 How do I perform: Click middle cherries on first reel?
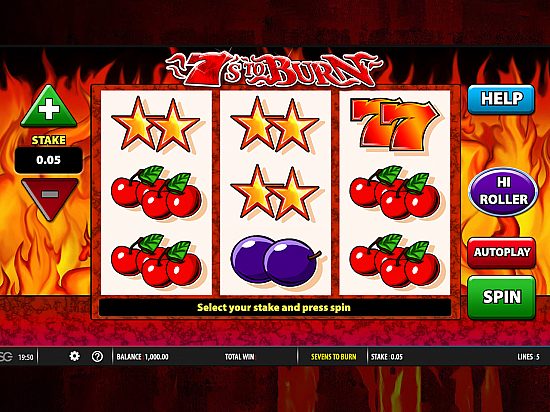click(x=156, y=192)
